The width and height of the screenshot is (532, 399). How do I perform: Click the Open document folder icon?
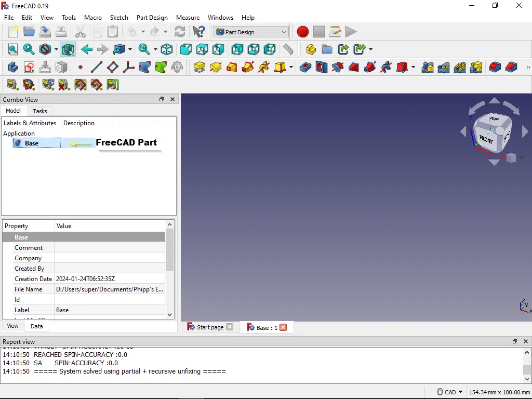(29, 32)
